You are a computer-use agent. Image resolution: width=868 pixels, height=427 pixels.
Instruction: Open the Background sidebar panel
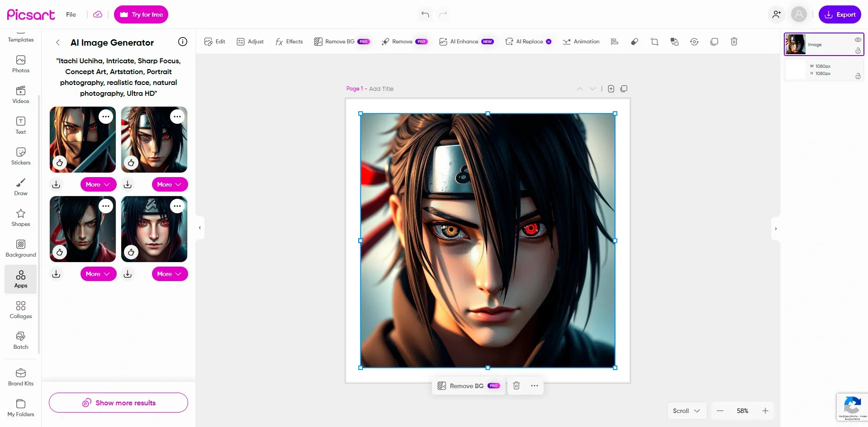[x=21, y=249]
